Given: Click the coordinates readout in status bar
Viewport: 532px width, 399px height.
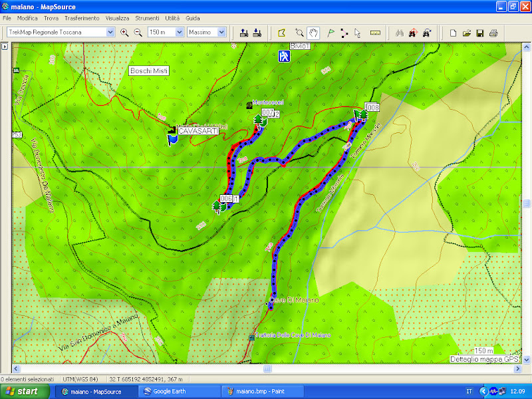Looking at the screenshot, I should (x=146, y=379).
